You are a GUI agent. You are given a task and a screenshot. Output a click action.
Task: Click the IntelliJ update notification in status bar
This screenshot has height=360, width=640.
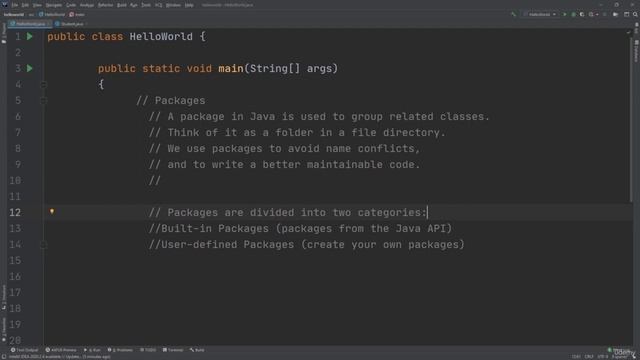[60, 357]
